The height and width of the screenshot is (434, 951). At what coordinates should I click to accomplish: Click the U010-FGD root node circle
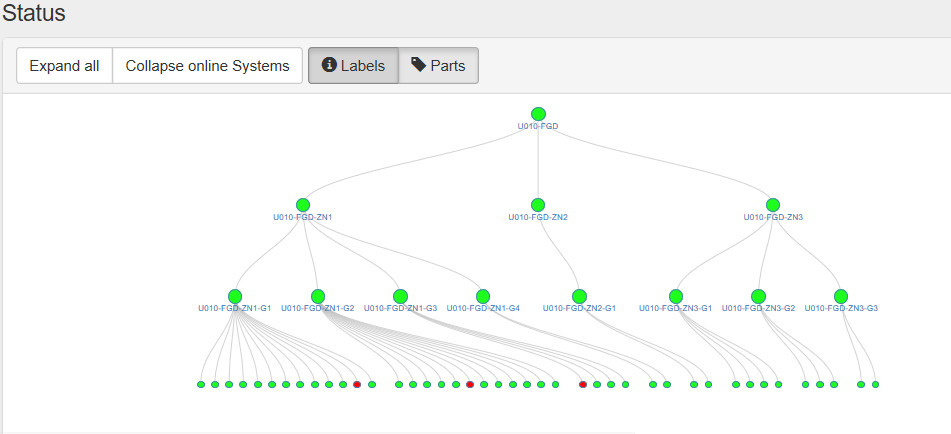click(538, 114)
